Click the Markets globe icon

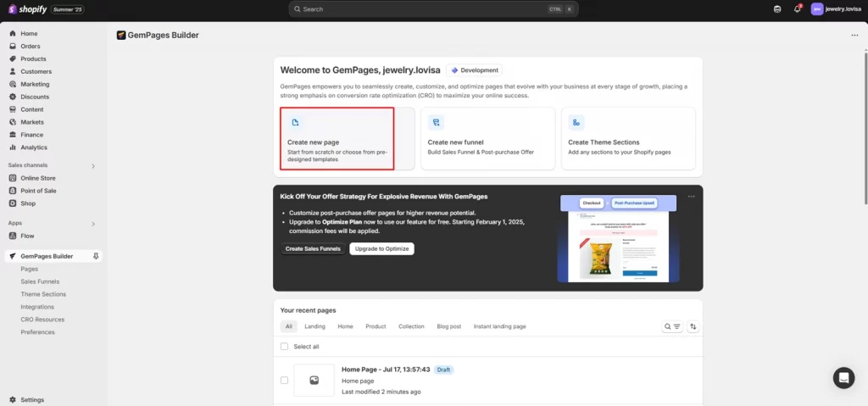tap(12, 122)
